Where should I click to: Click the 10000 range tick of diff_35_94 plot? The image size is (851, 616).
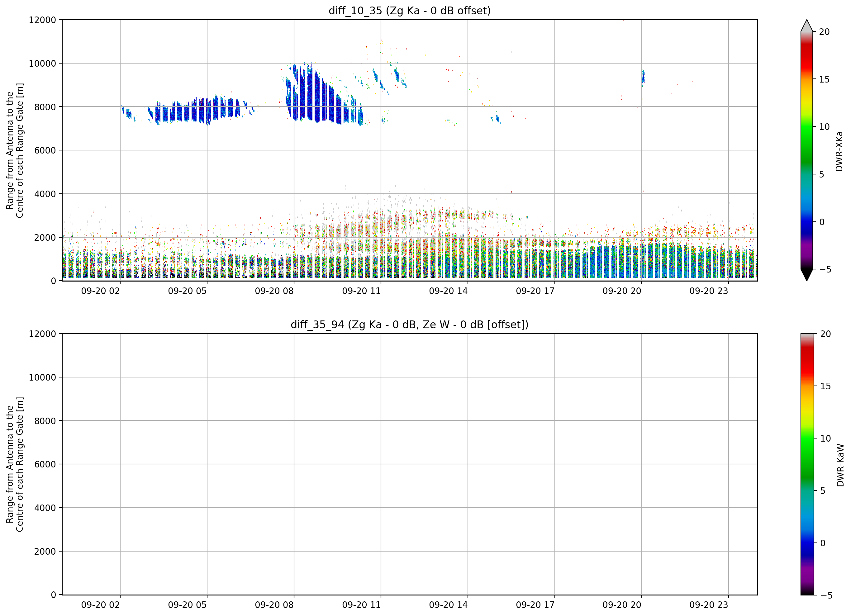(x=42, y=377)
